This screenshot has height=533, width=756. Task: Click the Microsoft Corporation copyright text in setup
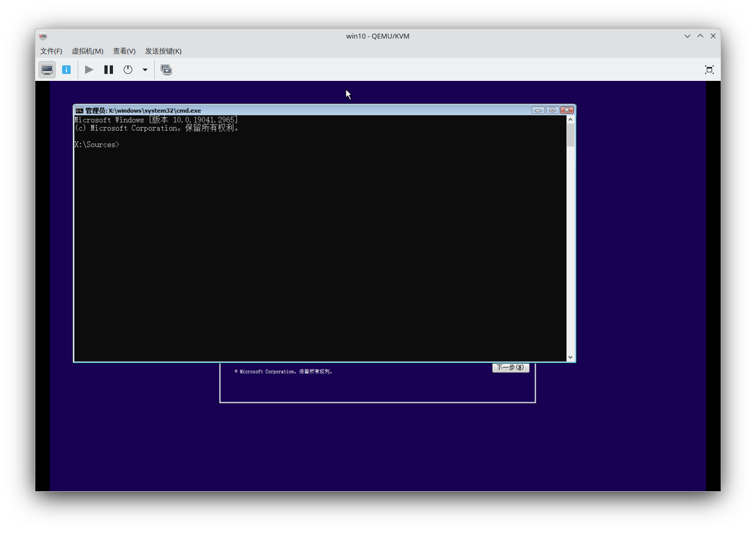(283, 371)
